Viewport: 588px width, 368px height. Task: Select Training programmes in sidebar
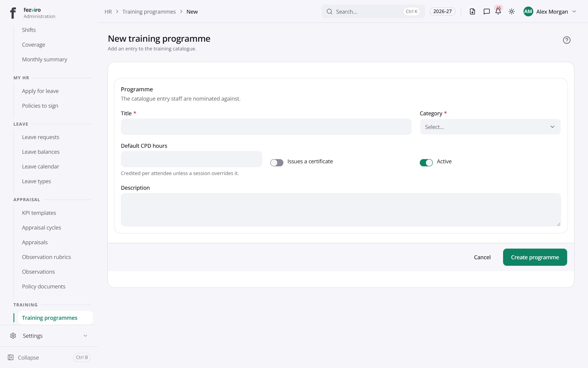(55, 318)
